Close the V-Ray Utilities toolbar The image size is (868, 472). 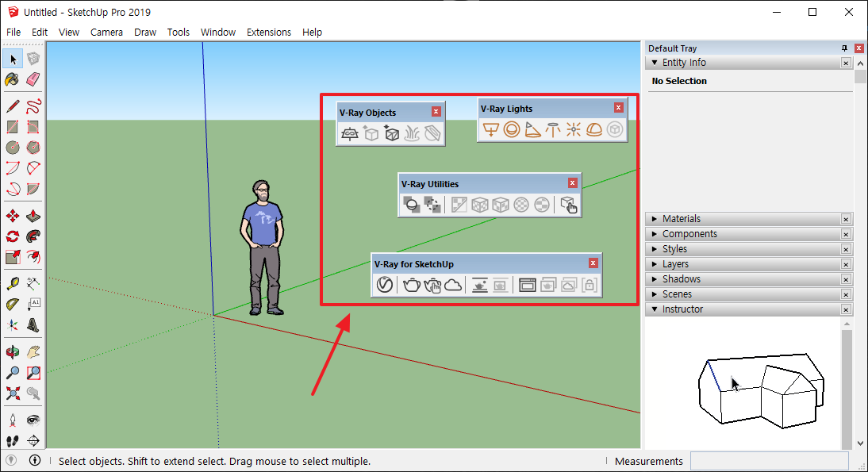[x=573, y=183]
